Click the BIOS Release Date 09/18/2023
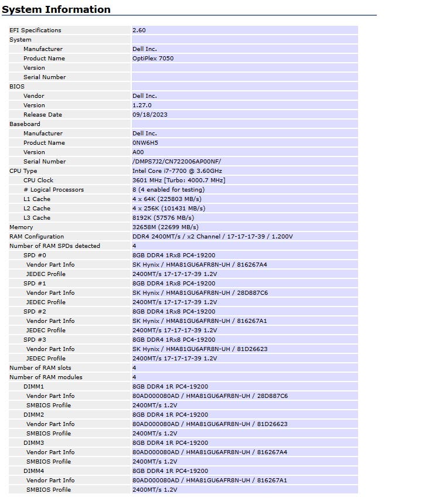 [149, 115]
